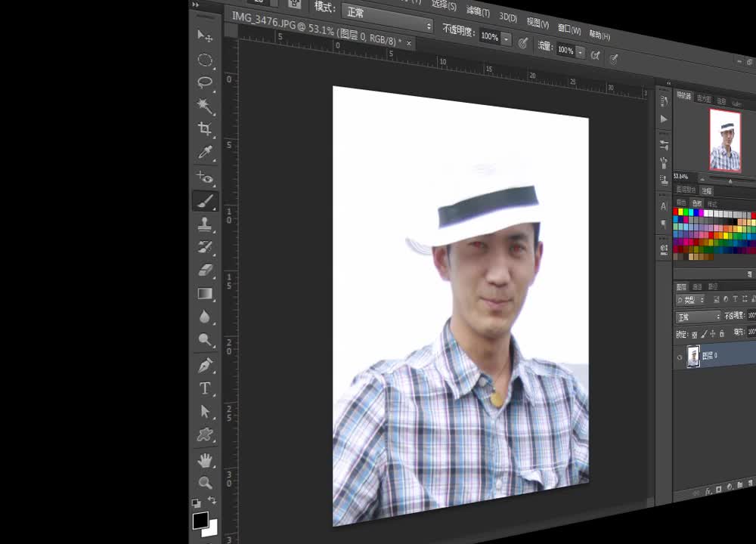Select the Magic Wand tool
756x544 pixels.
tap(205, 106)
